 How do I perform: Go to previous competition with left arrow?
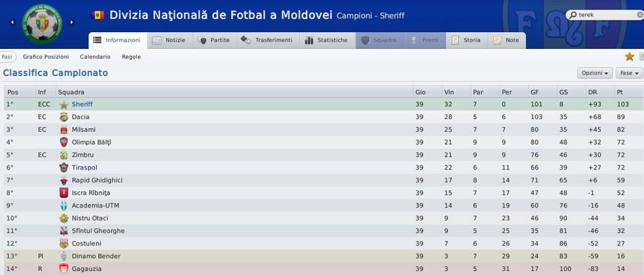[12, 22]
